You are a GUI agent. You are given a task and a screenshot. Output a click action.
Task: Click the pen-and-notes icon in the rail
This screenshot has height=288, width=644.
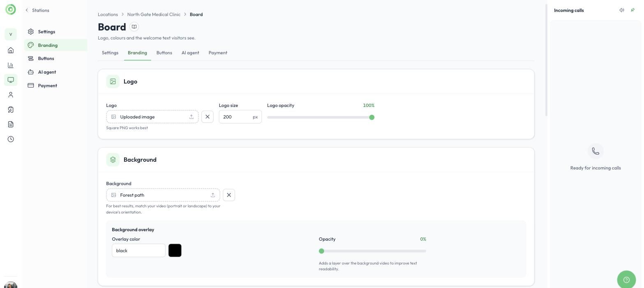pos(11,109)
